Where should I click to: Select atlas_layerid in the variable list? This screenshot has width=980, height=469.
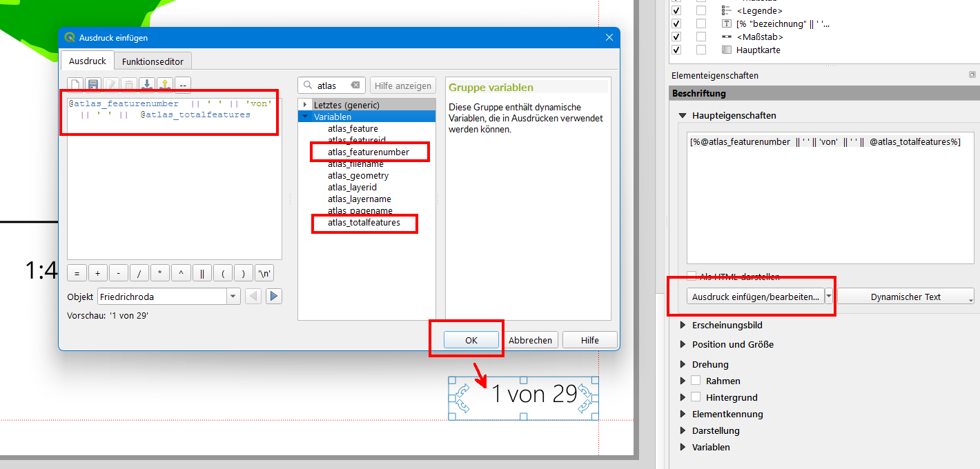click(352, 187)
